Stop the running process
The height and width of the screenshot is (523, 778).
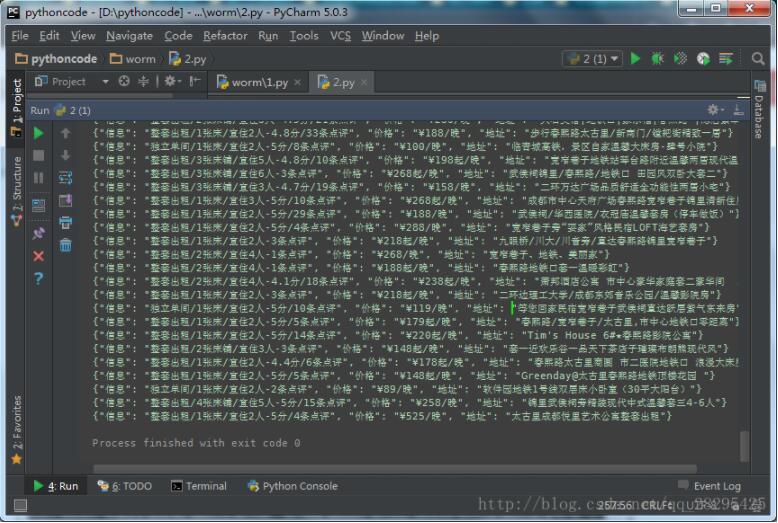pyautogui.click(x=39, y=156)
